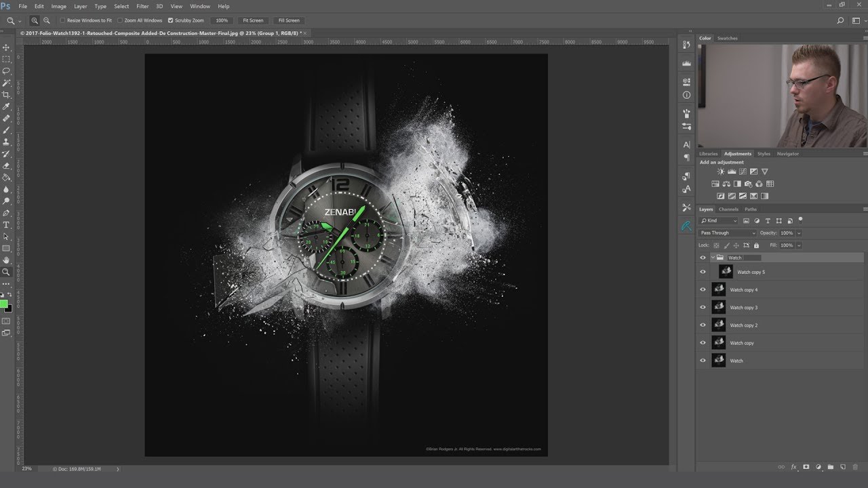The width and height of the screenshot is (868, 488).
Task: Open the Layer menu
Action: click(x=80, y=6)
